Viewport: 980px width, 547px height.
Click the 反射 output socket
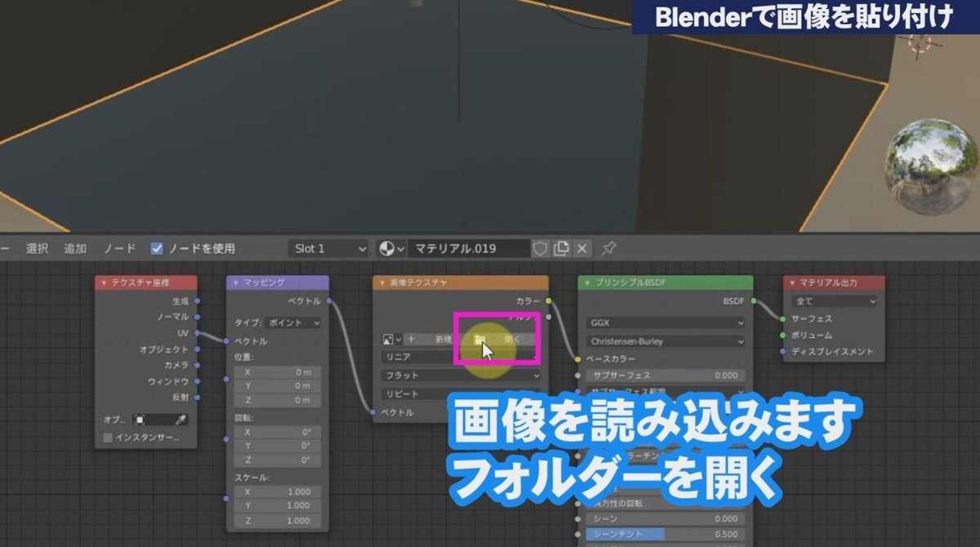tap(197, 397)
